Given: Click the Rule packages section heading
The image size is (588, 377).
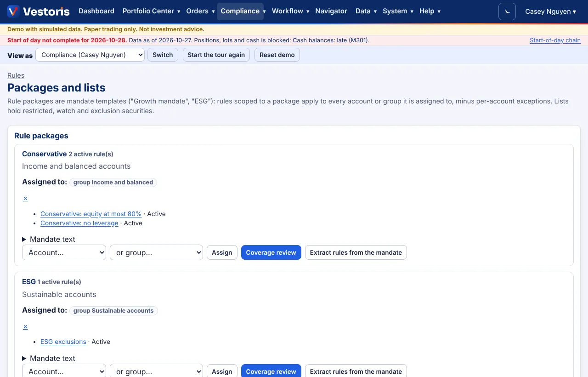Looking at the screenshot, I should tap(41, 136).
